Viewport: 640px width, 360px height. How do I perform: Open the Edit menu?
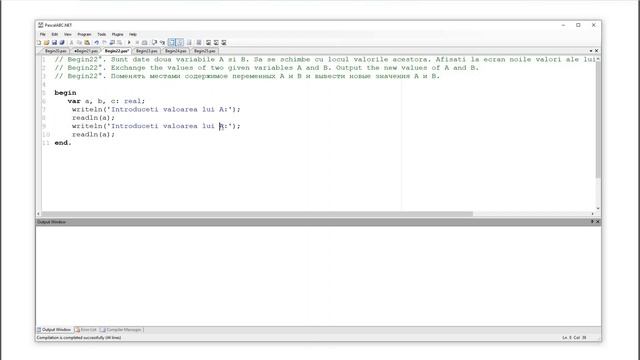[x=55, y=34]
